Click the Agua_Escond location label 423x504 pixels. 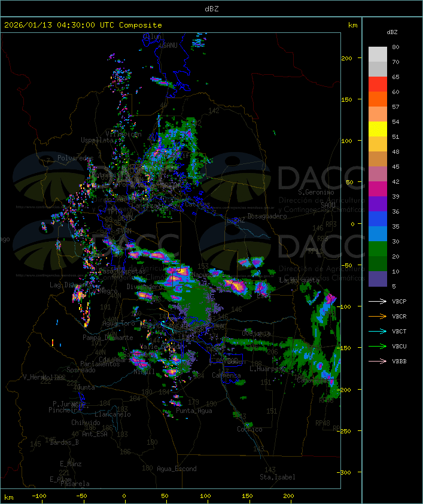coord(176,469)
